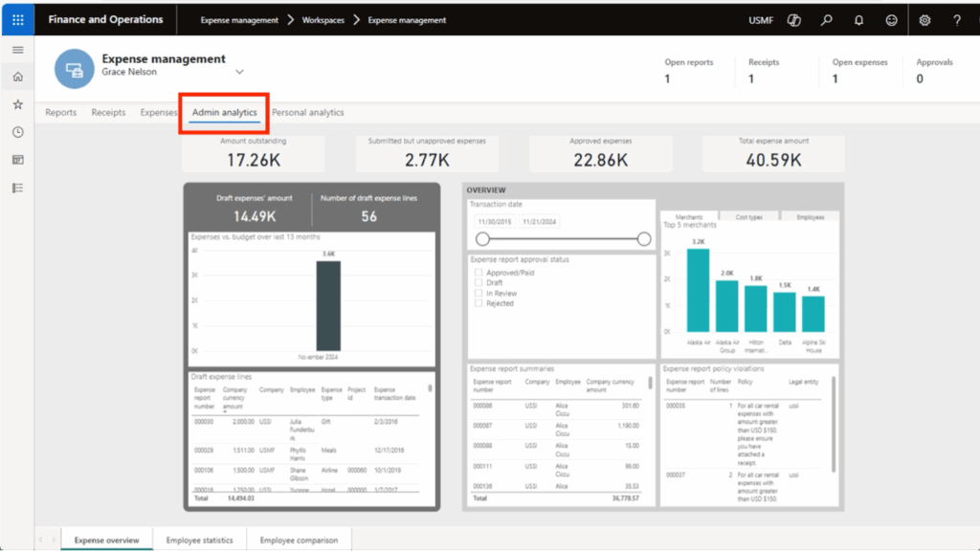980x552 pixels.
Task: Open the Employee comparison report page
Action: click(x=299, y=541)
